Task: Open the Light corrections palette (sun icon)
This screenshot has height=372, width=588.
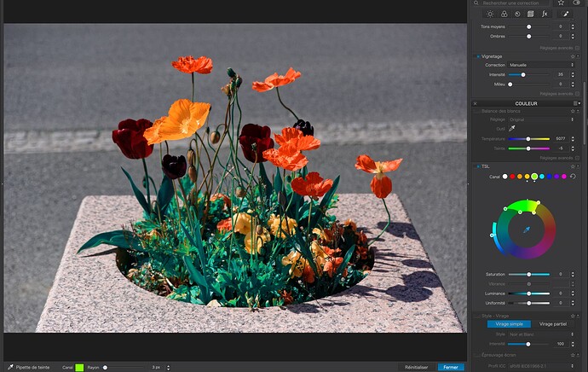Action: pos(490,14)
